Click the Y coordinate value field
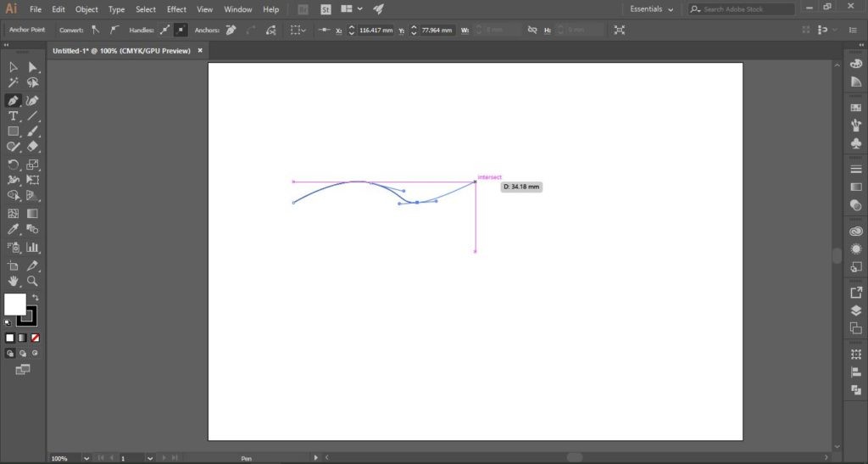Image resolution: width=868 pixels, height=464 pixels. click(437, 30)
